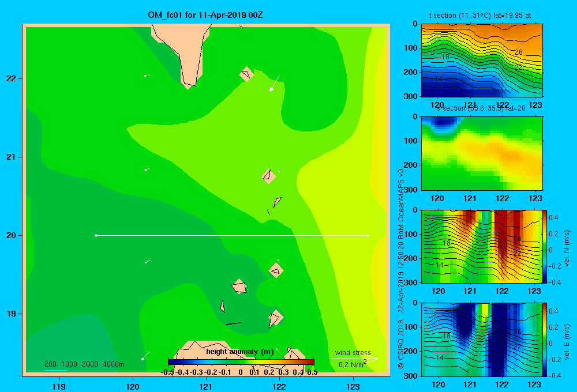This screenshot has height=392, width=577.
Task: Click the northward velocity section plot
Action: point(482,247)
